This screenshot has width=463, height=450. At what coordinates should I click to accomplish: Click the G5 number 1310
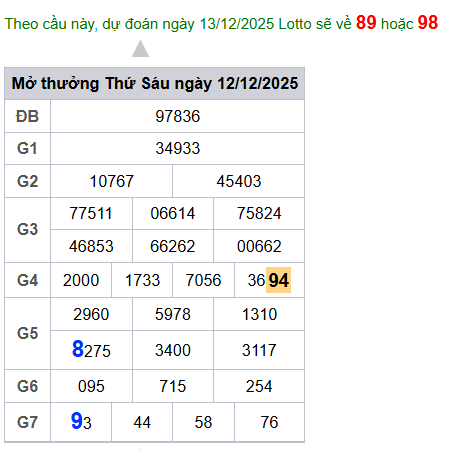pyautogui.click(x=259, y=314)
